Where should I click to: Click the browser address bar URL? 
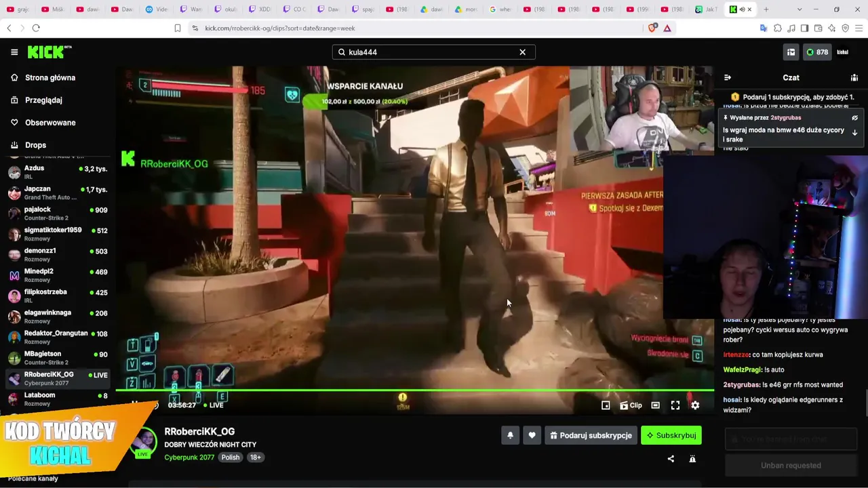pyautogui.click(x=280, y=28)
